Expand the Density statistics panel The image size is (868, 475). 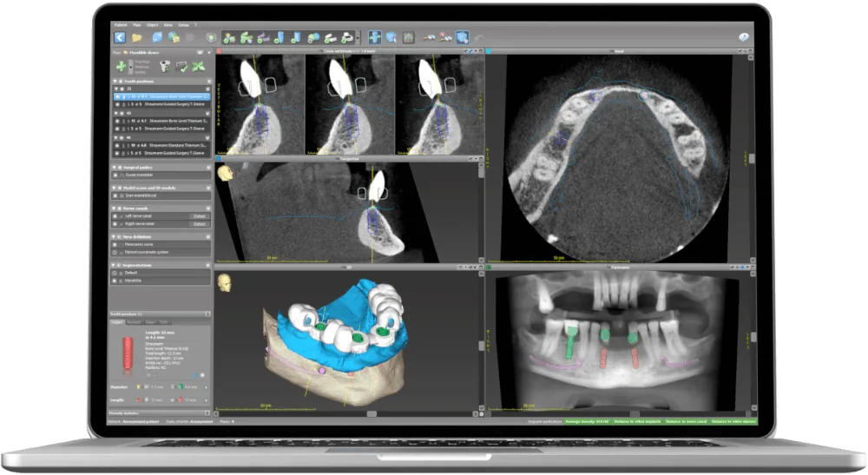coord(207,413)
